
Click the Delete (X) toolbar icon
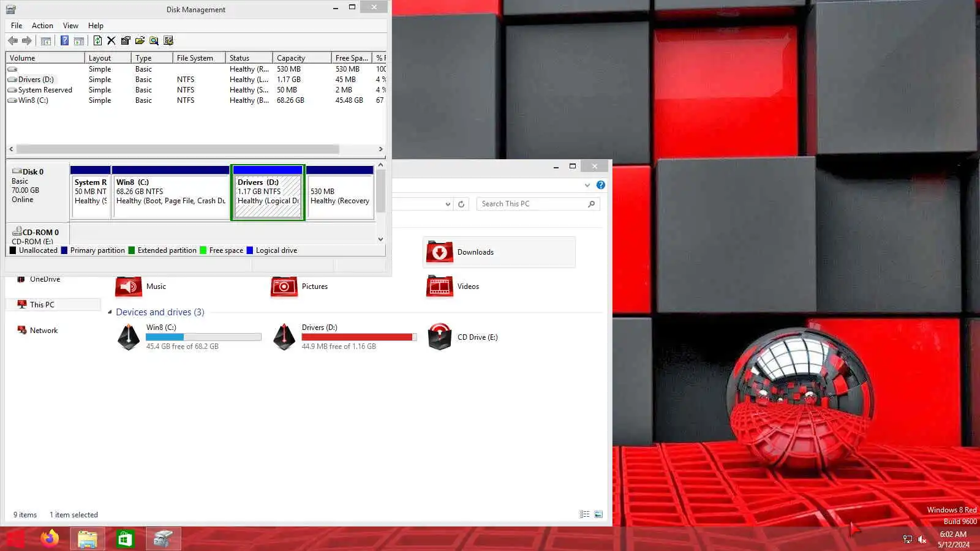(111, 41)
